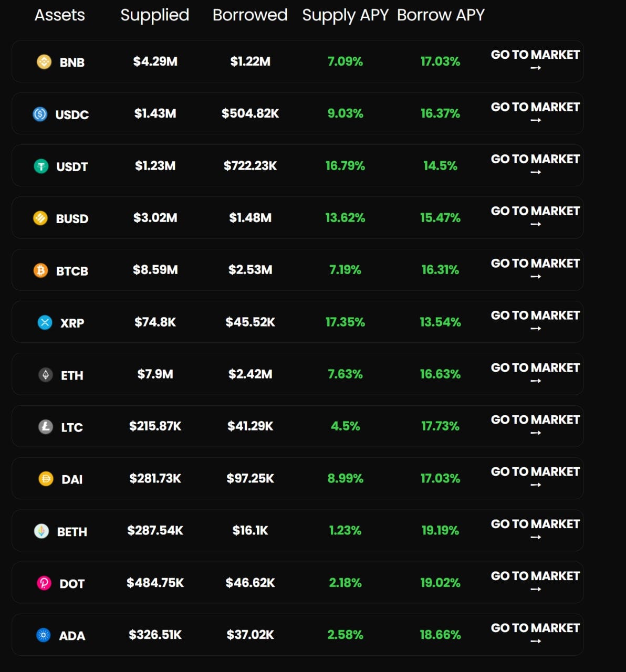Open GO TO MARKET for BNB
Viewport: 626px width, 672px height.
coord(535,60)
